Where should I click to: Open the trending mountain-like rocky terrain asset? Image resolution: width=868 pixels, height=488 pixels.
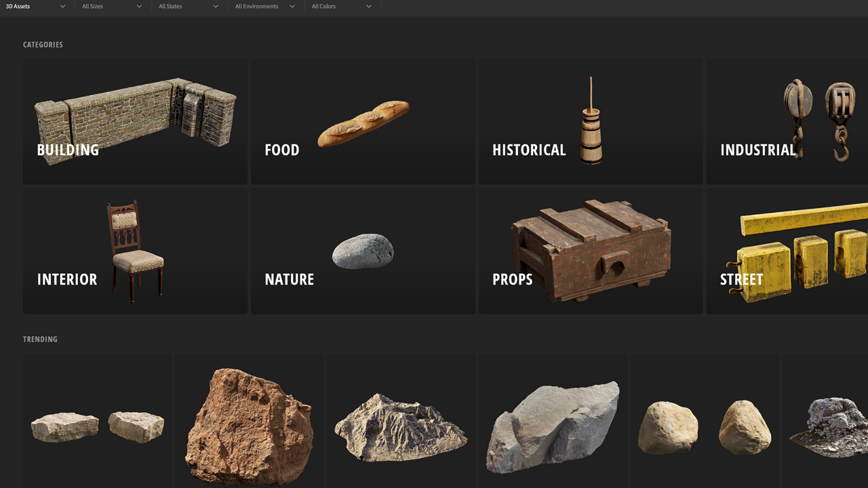[401, 420]
